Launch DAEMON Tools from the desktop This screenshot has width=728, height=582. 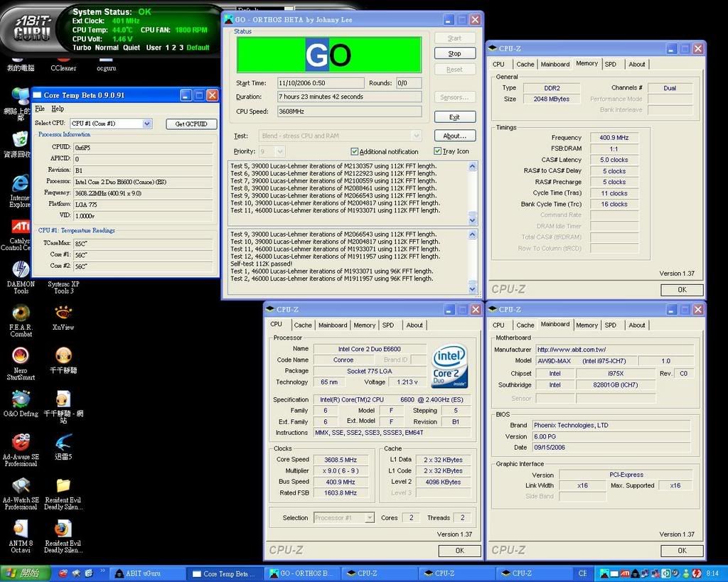pyautogui.click(x=21, y=278)
